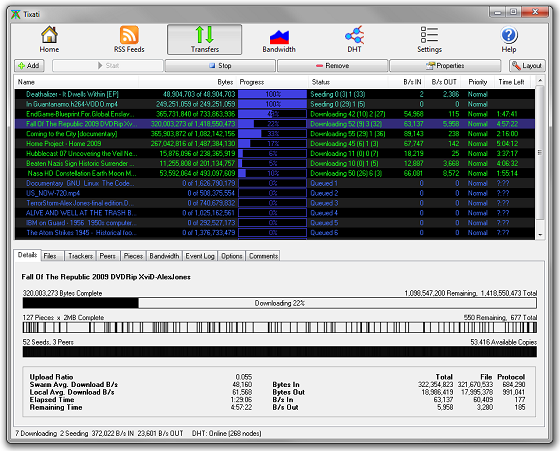560x451 pixels.
Task: Click the transfer list scroll down arrow
Action: 540,235
